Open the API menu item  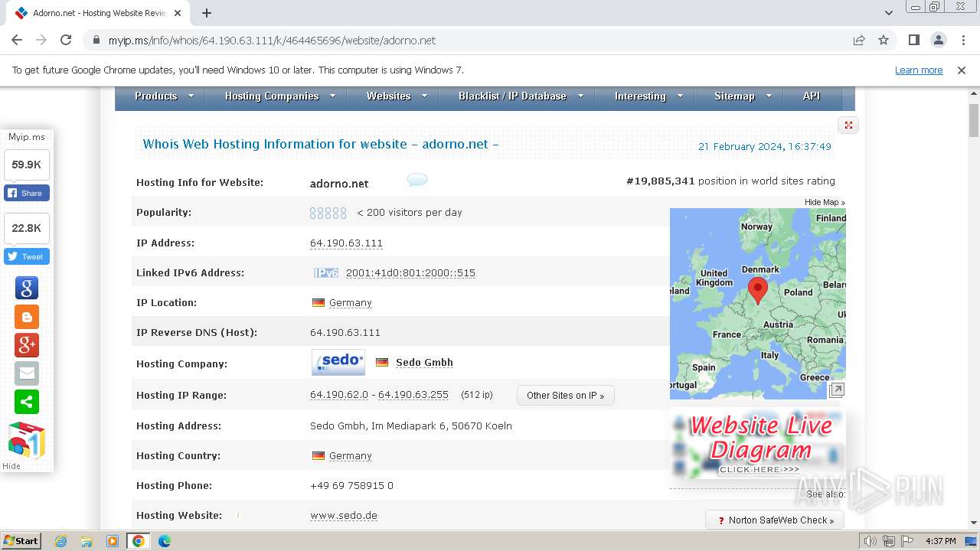pyautogui.click(x=812, y=96)
